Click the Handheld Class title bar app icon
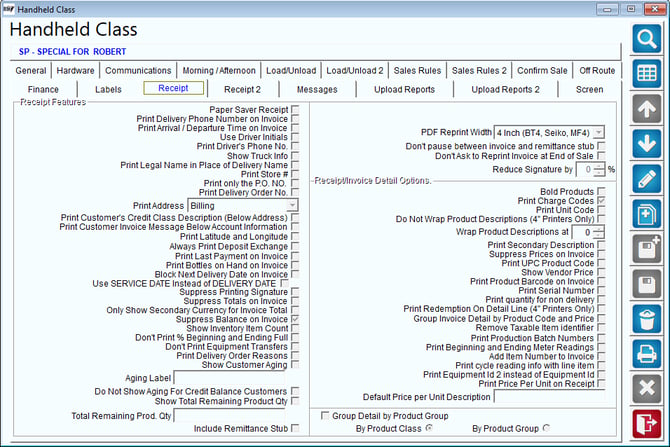The image size is (670, 447). tap(8, 9)
